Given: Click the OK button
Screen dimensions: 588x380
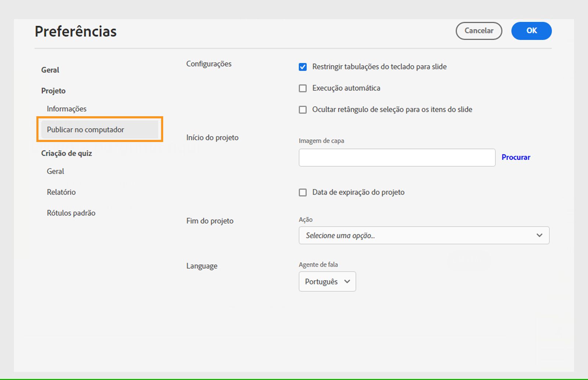Looking at the screenshot, I should click(x=531, y=31).
